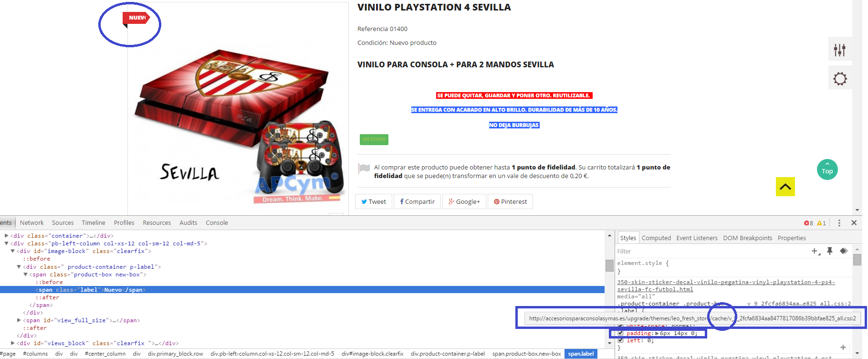This screenshot has height=359, width=868.
Task: Toggle element state pin icon
Action: point(830,251)
